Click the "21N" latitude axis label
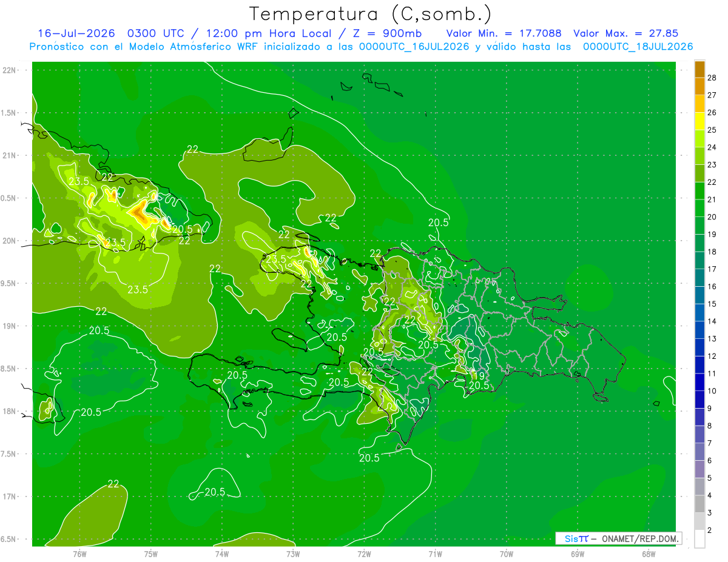Viewport: 728px width, 562px height. [10, 155]
